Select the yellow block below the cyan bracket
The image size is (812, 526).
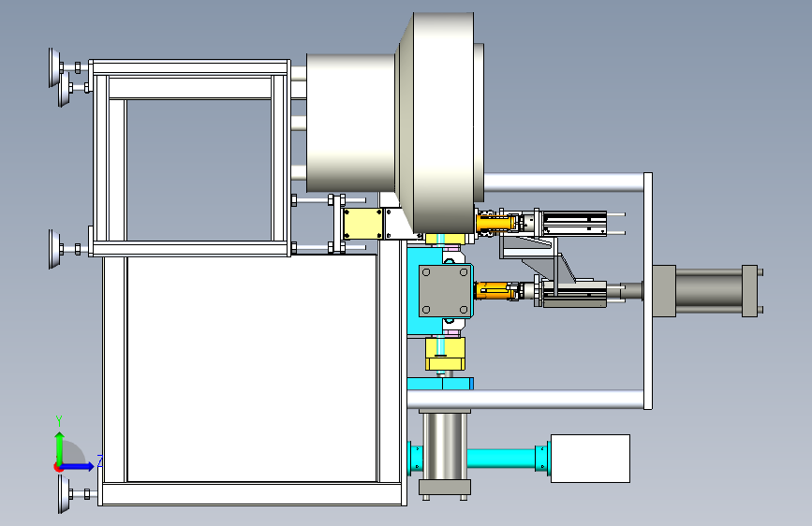tap(446, 354)
